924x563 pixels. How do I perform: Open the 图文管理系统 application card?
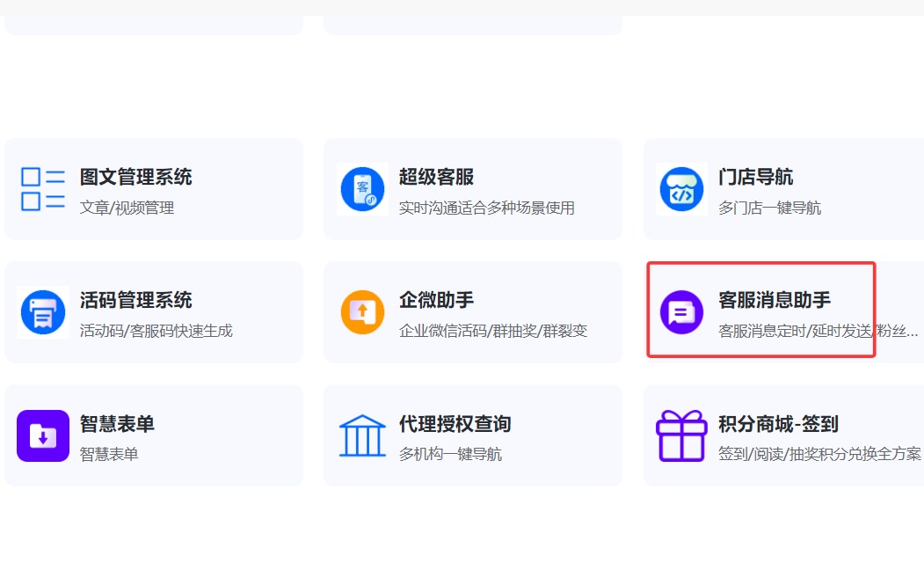(154, 188)
